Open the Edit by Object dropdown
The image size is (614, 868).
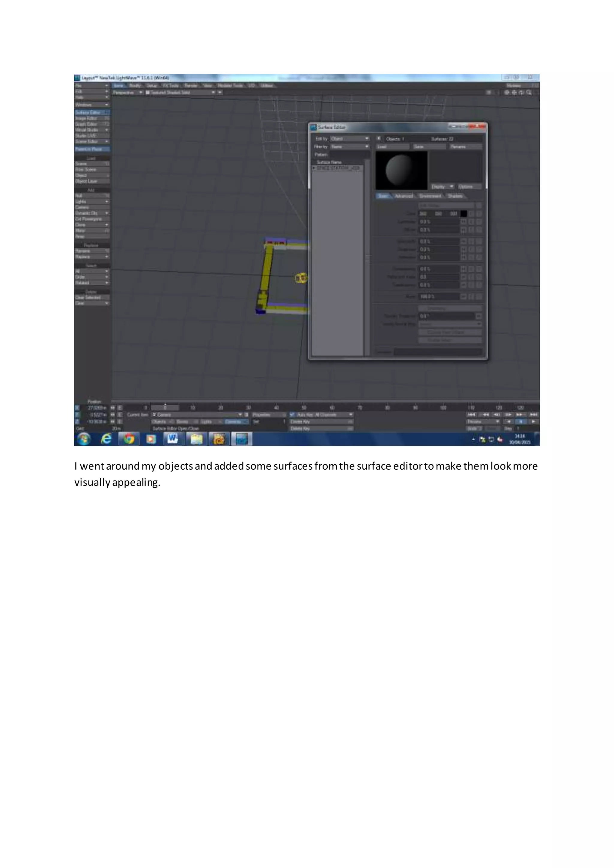[350, 139]
